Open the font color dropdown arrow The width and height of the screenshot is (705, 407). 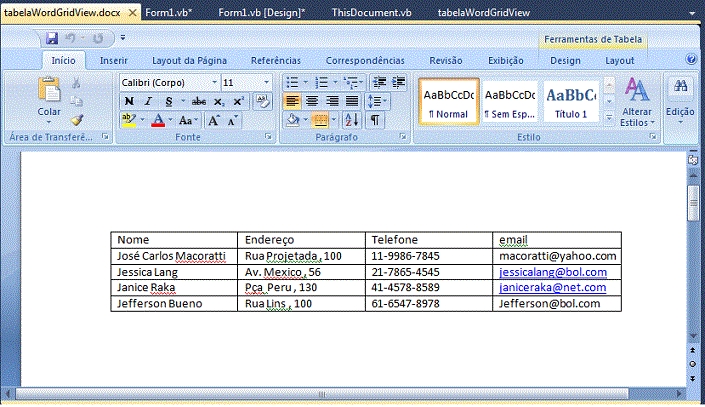tap(171, 120)
